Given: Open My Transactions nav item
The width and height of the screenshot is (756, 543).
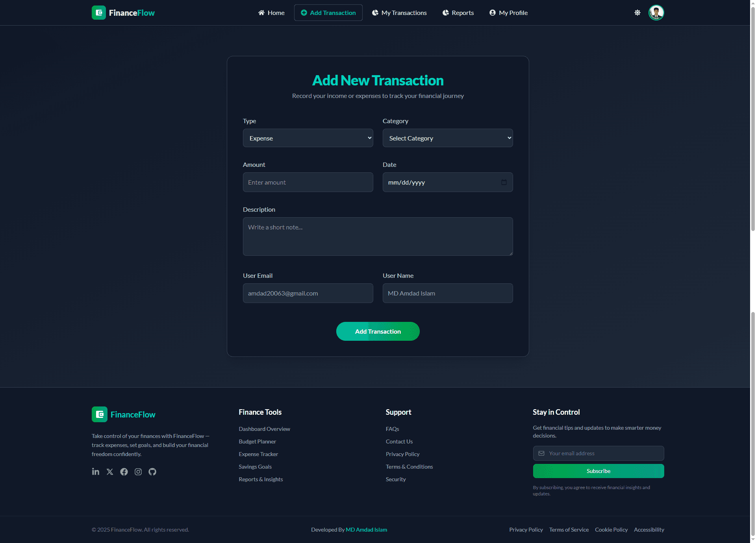Looking at the screenshot, I should [399, 13].
